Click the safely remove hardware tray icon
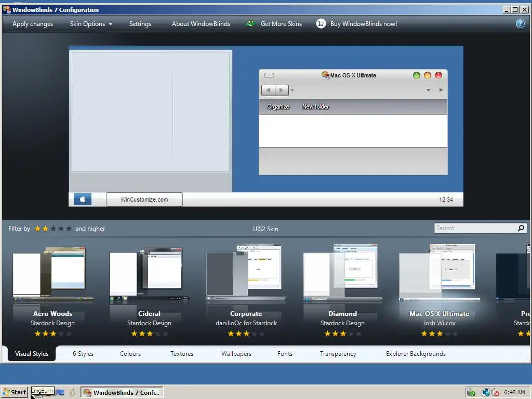The height and width of the screenshot is (399, 532). tap(471, 393)
